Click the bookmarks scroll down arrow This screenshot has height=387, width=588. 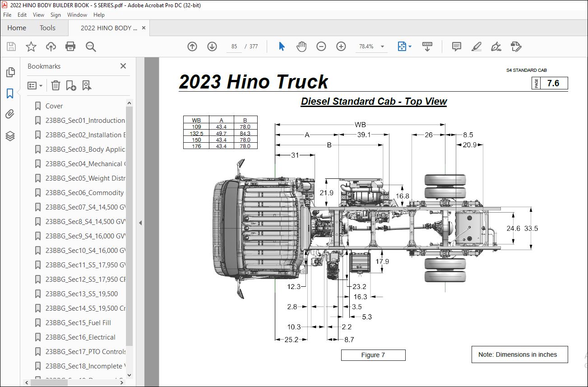click(x=129, y=374)
